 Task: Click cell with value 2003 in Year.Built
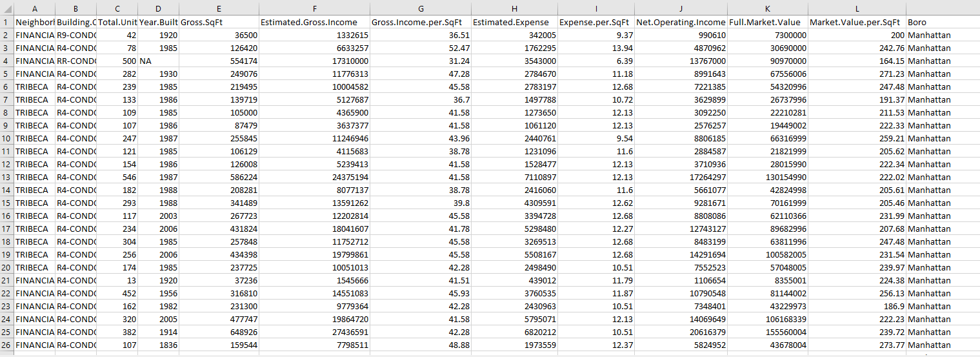pos(158,216)
